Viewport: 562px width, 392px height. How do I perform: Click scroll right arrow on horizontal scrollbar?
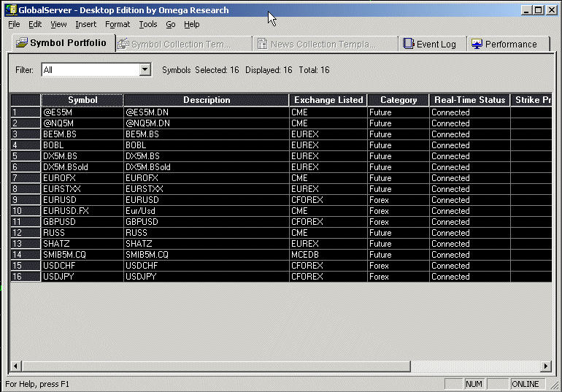click(545, 366)
